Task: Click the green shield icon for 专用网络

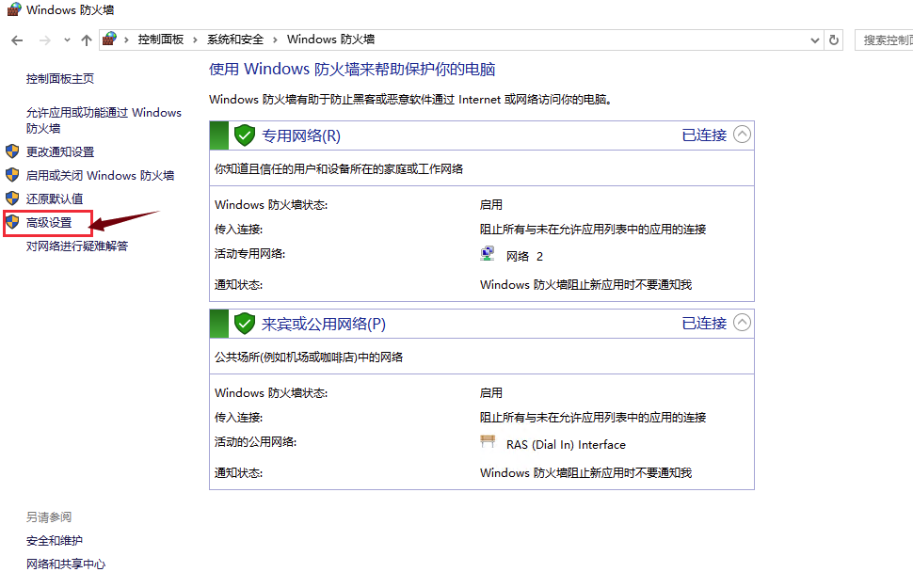Action: [x=245, y=135]
